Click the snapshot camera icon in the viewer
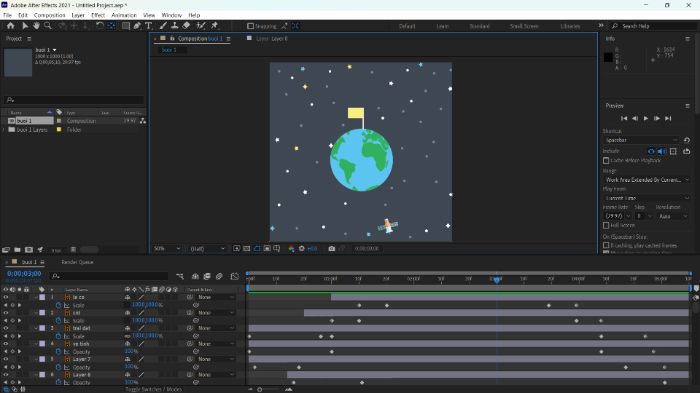 [332, 248]
